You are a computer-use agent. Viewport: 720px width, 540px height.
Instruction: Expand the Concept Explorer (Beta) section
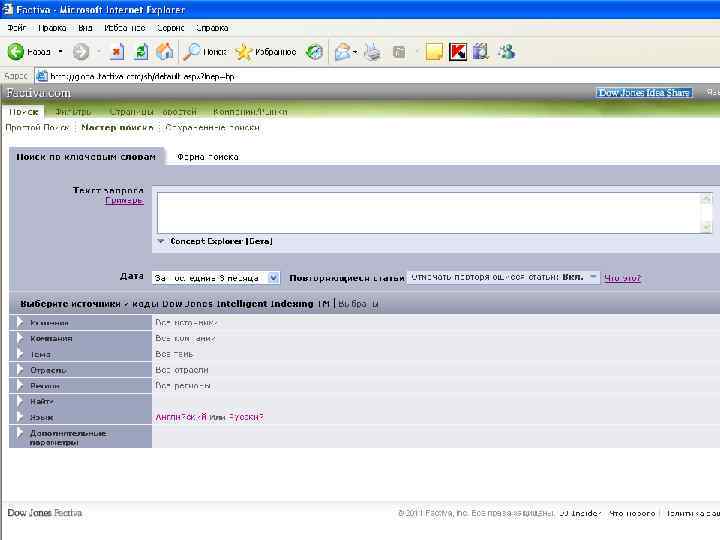coord(161,241)
